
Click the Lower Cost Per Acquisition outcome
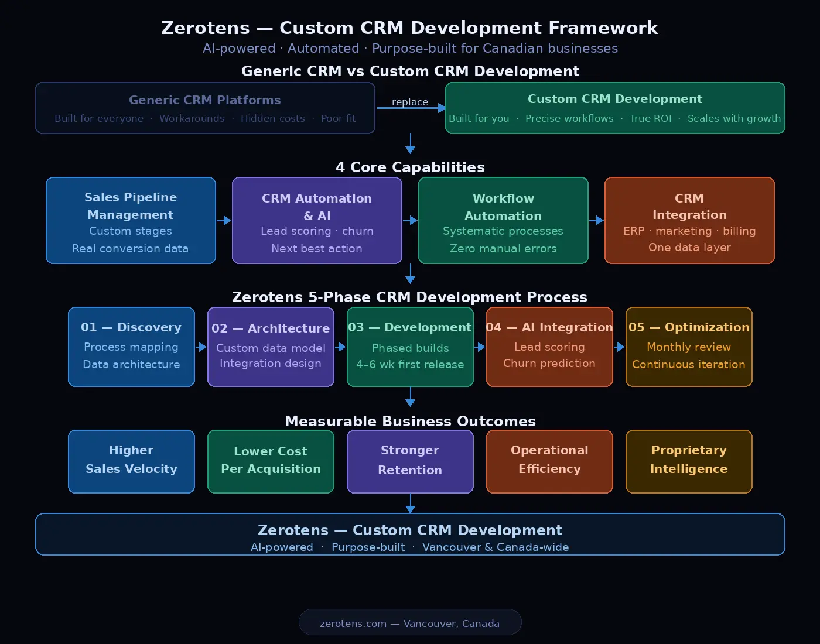click(271, 461)
